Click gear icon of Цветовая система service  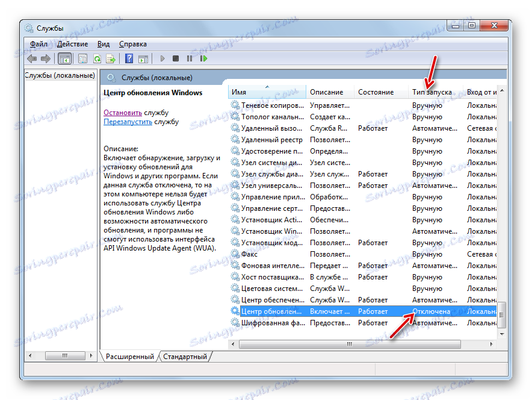(235, 289)
